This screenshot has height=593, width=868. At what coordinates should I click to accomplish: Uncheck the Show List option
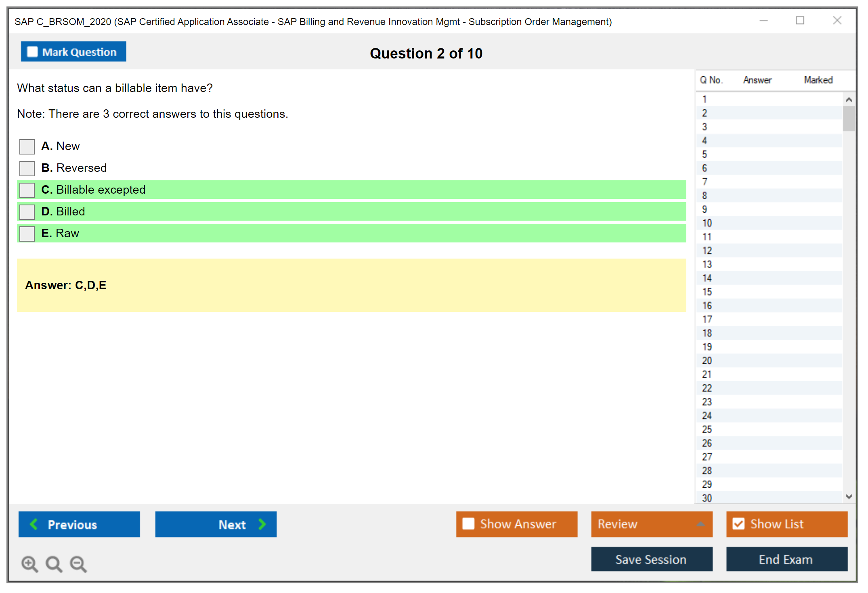(738, 524)
